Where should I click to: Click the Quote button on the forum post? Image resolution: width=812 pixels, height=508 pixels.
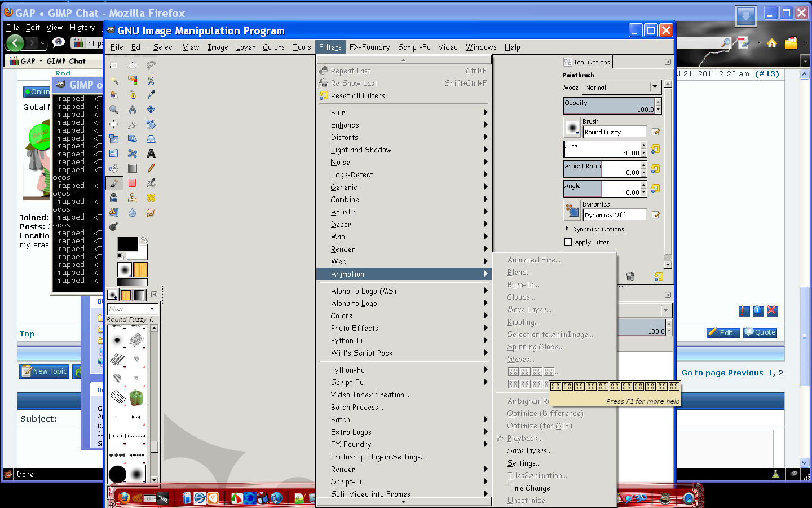760,332
